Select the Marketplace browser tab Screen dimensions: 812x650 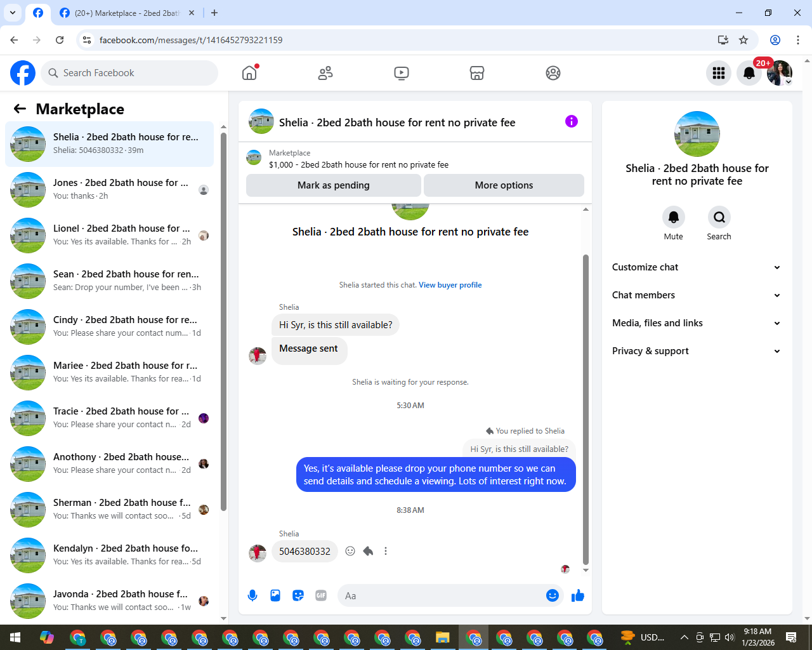point(127,13)
